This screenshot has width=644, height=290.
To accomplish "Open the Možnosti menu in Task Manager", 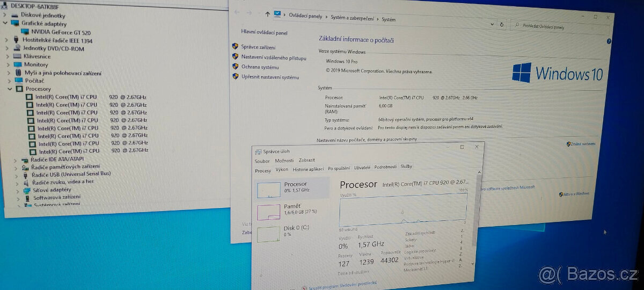I will tap(284, 161).
